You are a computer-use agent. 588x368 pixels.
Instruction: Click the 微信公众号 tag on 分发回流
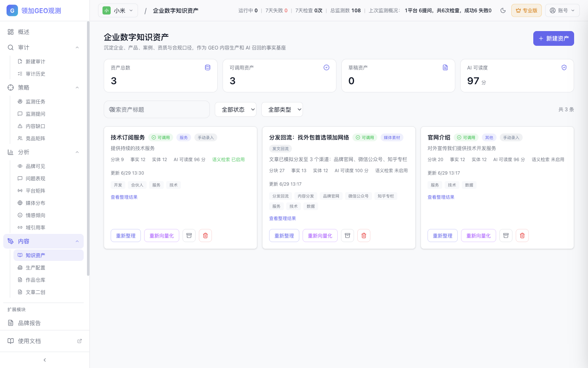coord(359,196)
